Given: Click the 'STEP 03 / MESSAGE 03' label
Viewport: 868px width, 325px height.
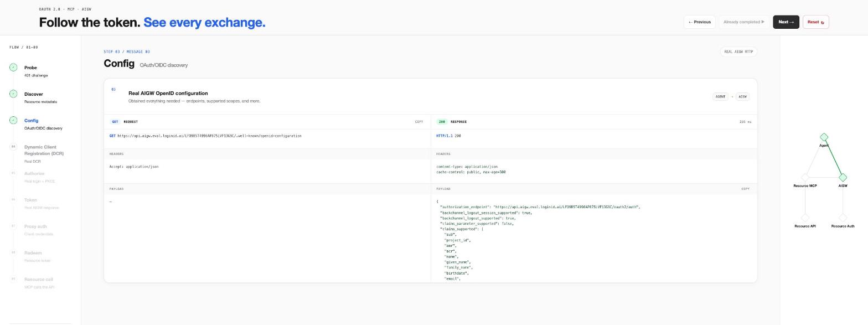Looking at the screenshot, I should point(127,51).
